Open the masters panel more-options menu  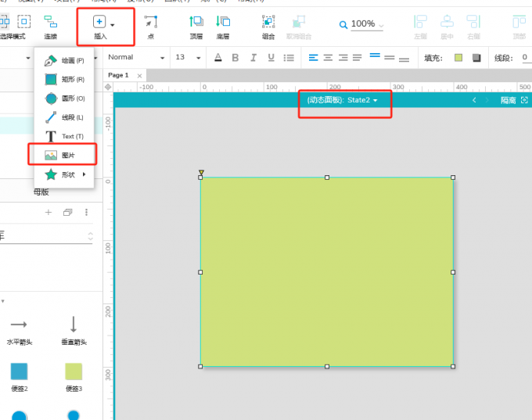(87, 213)
